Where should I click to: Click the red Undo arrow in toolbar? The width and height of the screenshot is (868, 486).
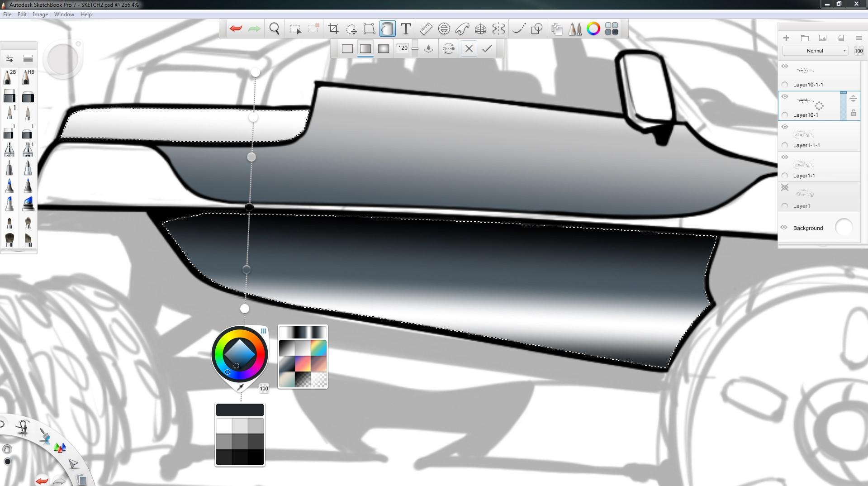click(x=236, y=29)
